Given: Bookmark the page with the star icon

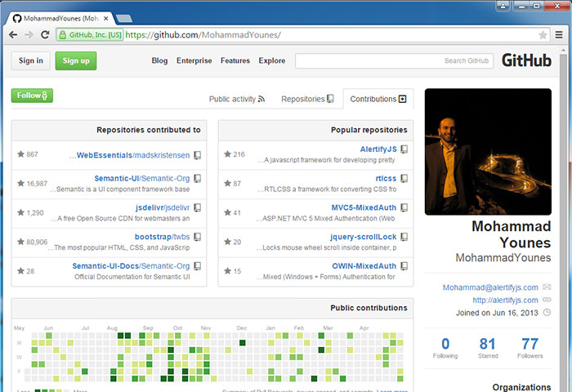Looking at the screenshot, I should (543, 35).
